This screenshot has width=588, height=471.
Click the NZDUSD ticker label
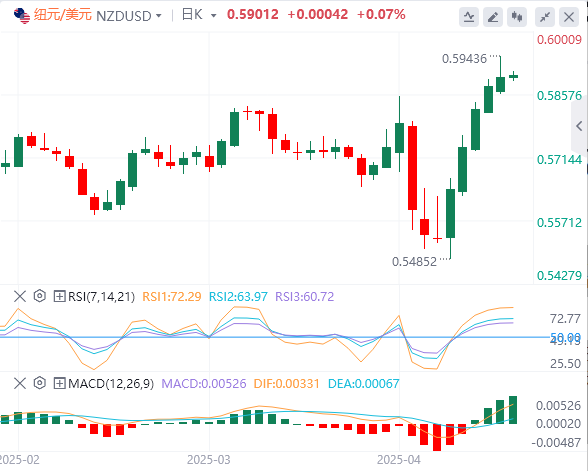click(124, 16)
